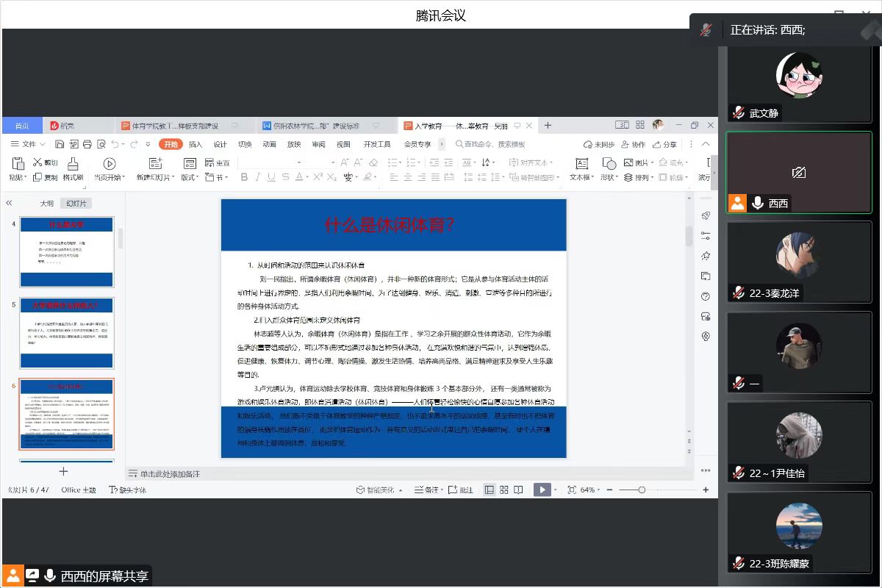Toggle italic text formatting
Viewport: 882px width, 588px height.
pyautogui.click(x=257, y=177)
